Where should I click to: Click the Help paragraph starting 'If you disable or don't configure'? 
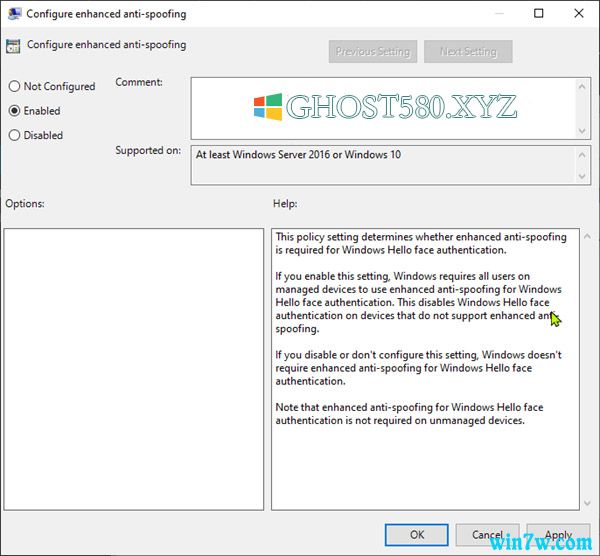pyautogui.click(x=418, y=368)
